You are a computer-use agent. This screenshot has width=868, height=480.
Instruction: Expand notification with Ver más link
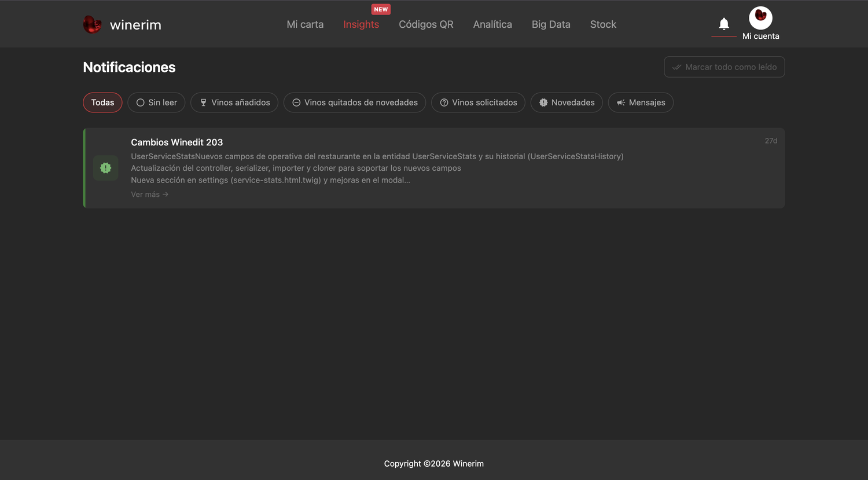point(150,195)
